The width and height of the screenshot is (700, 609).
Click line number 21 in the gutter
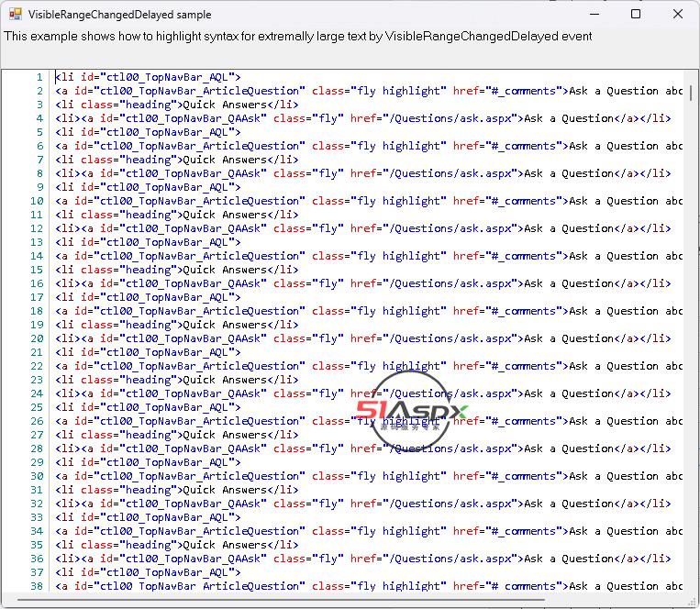37,352
